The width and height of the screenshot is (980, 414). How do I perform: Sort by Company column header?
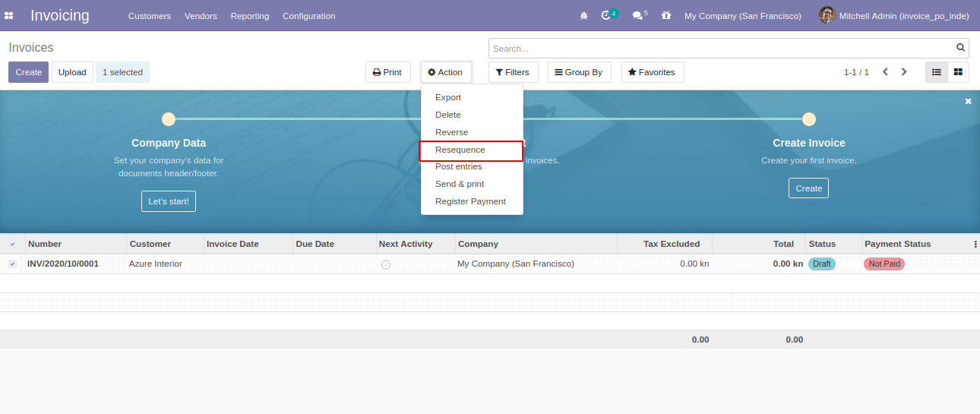tap(536, 244)
